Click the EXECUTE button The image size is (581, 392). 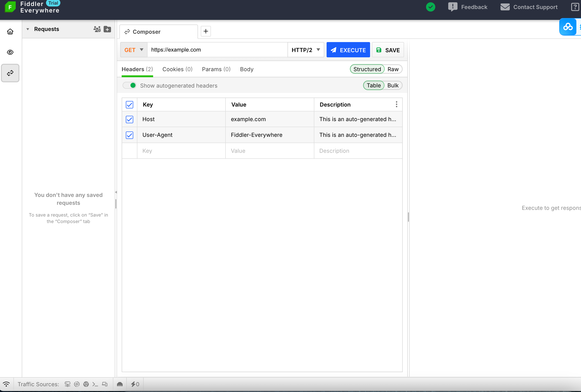point(348,50)
